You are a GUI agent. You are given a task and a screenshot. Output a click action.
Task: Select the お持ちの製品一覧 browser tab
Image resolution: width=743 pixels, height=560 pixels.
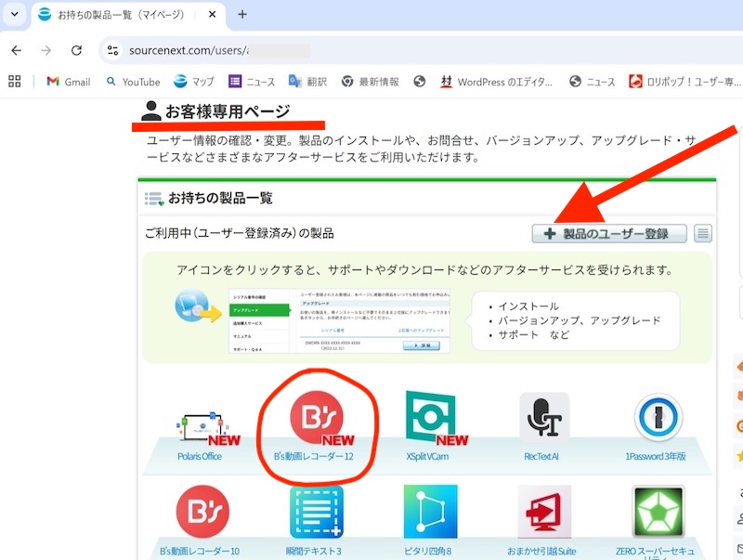point(121,15)
